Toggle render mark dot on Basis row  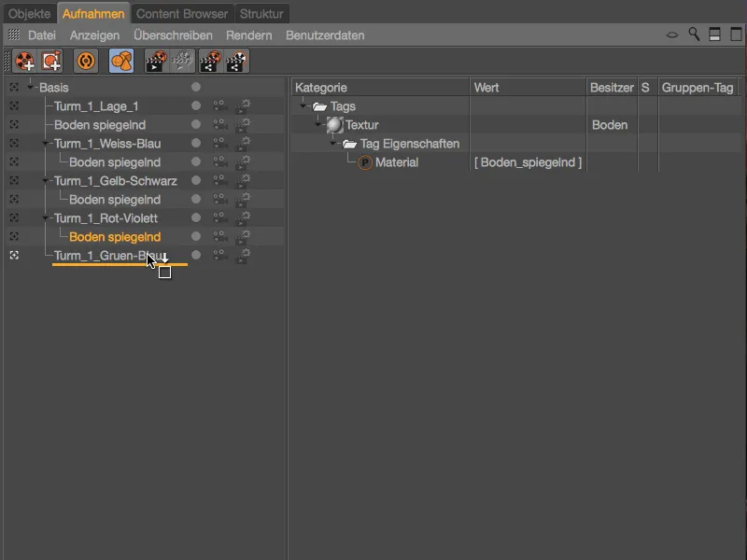[x=196, y=87]
